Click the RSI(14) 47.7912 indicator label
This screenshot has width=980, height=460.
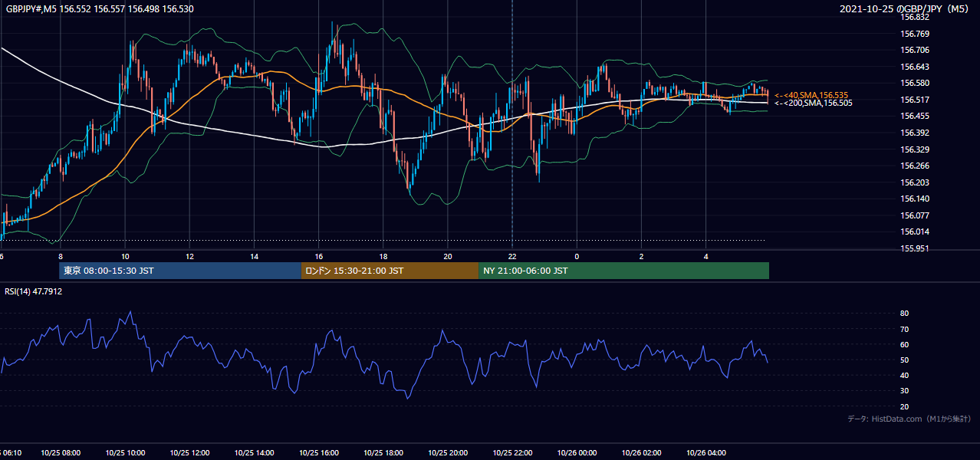34,291
